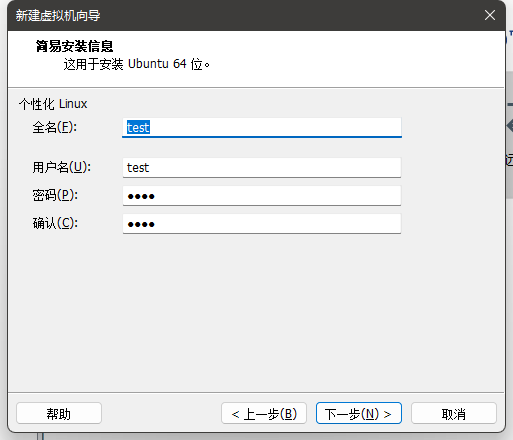Click the 确认(C): label
This screenshot has width=513, height=440.
coord(55,223)
